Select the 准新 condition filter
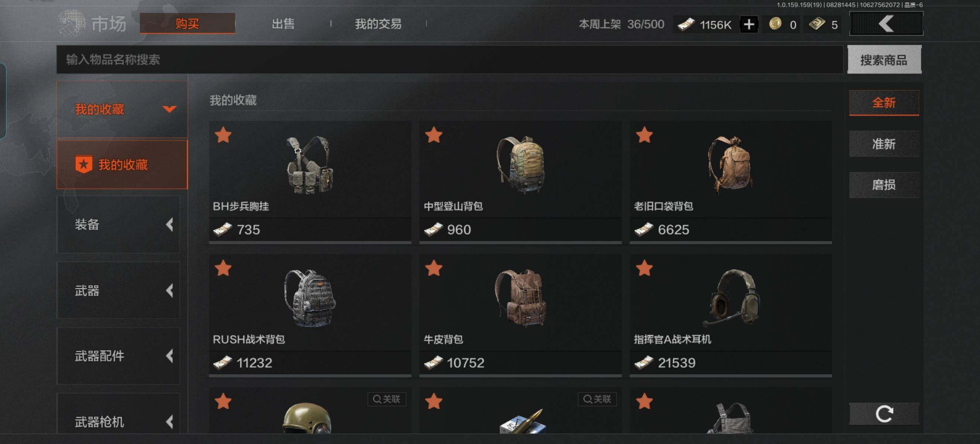The image size is (980, 444). click(884, 144)
